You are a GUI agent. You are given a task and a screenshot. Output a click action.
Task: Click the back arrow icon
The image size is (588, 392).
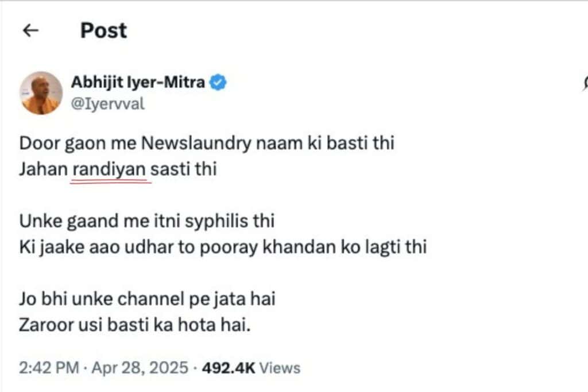(x=30, y=30)
